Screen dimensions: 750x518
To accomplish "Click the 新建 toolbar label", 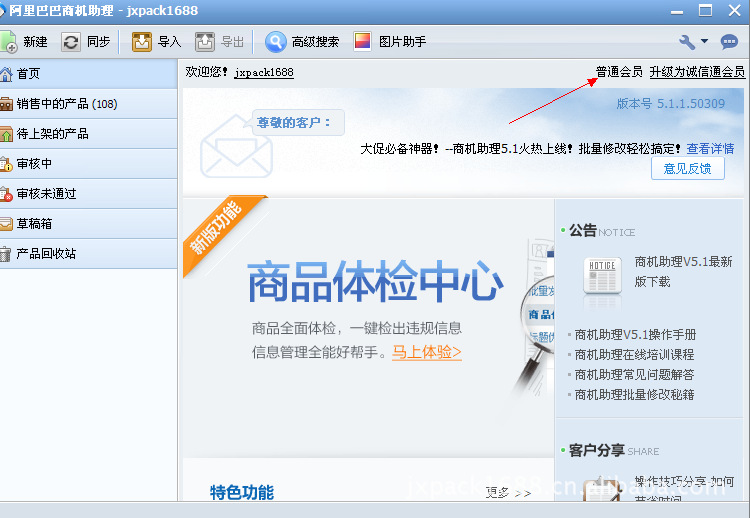I will (35, 42).
